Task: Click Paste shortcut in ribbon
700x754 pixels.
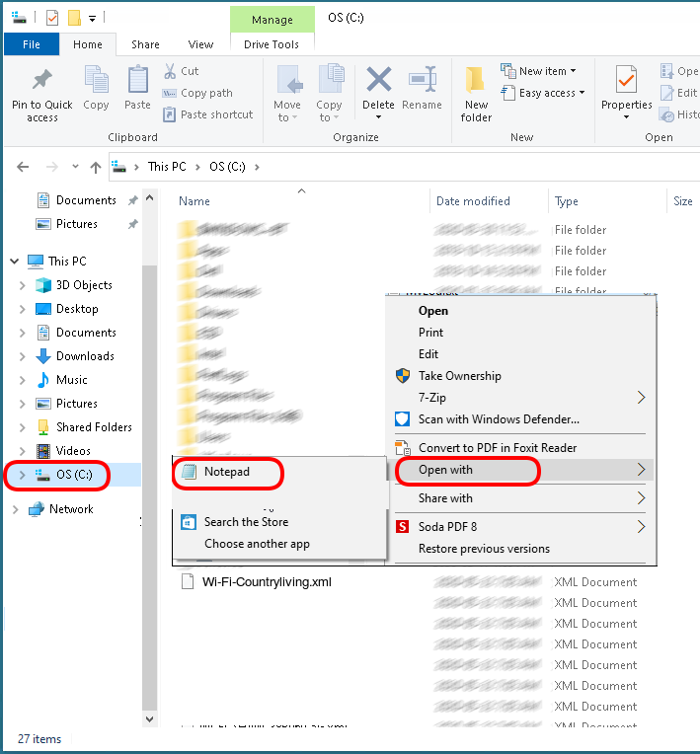Action: click(x=208, y=114)
